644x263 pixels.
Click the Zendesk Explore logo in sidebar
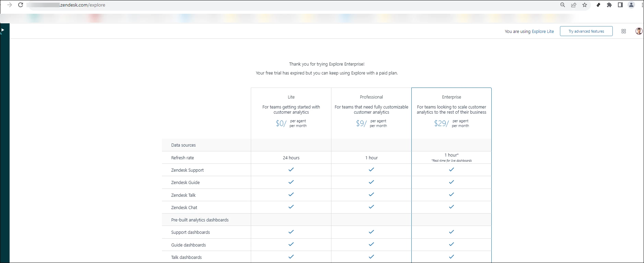2,31
